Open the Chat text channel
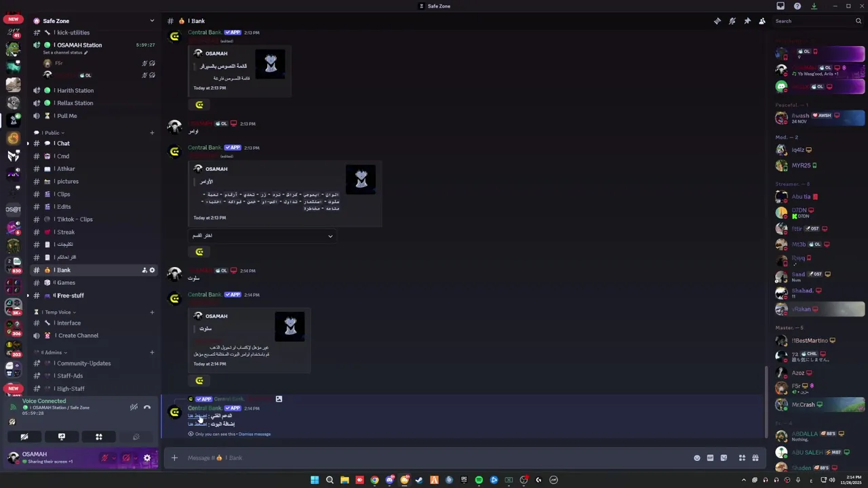This screenshot has height=488, width=868. 94,144
